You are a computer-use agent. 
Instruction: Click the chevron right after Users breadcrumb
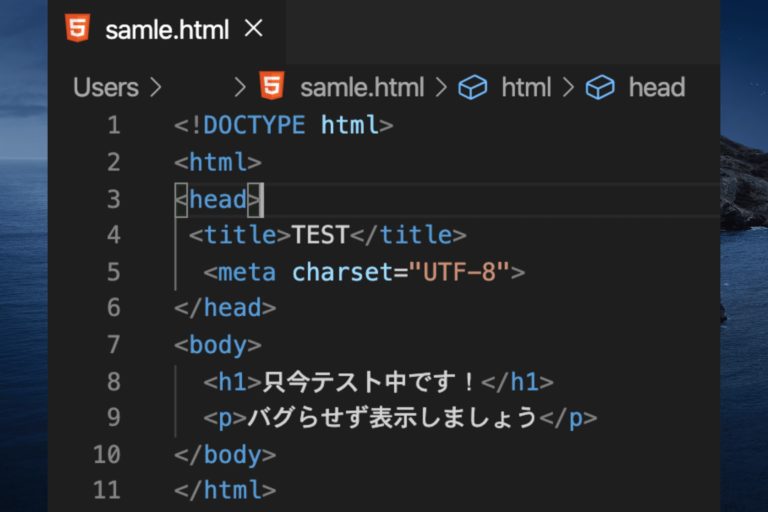tap(155, 88)
